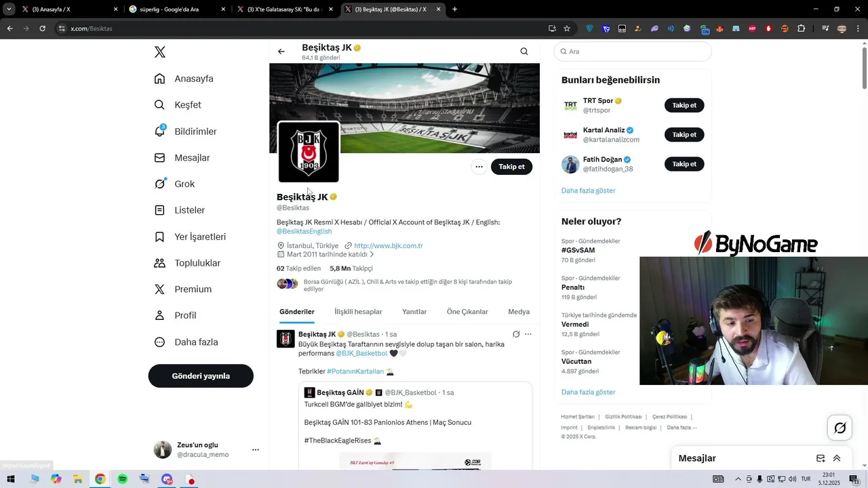Open Daha fazla sidebar menu
This screenshot has height=488, width=868.
[x=186, y=342]
